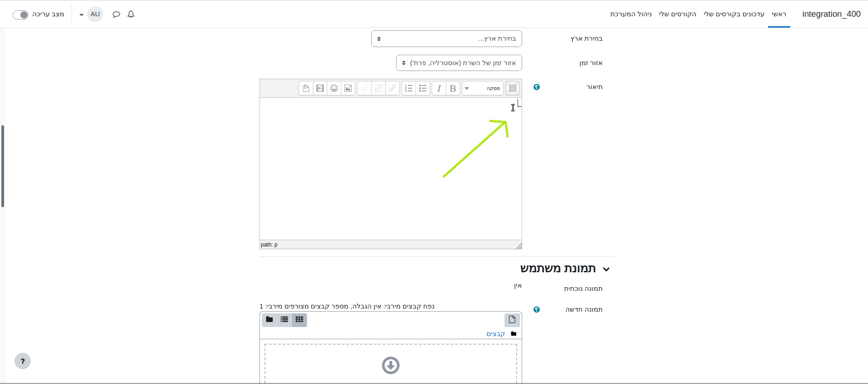This screenshot has width=868, height=384.
Task: Open the עדכונים בקורסים שלי tab
Action: 734,14
